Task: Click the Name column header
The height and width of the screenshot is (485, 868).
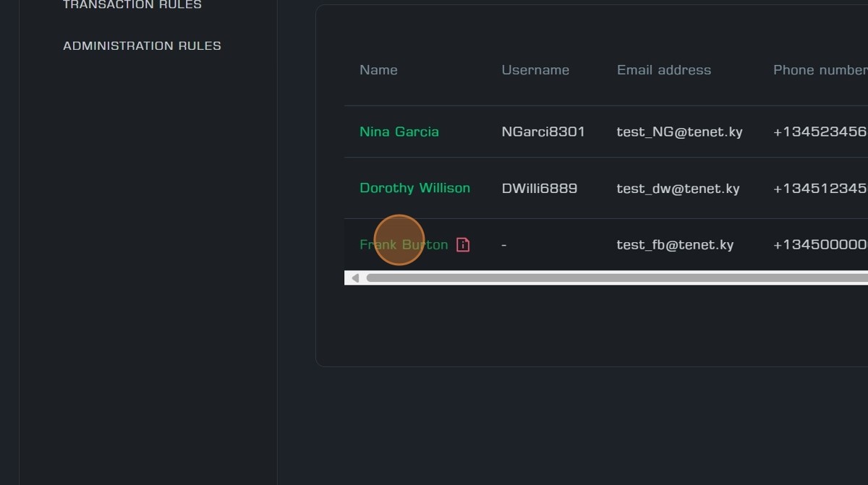Action: (x=378, y=70)
